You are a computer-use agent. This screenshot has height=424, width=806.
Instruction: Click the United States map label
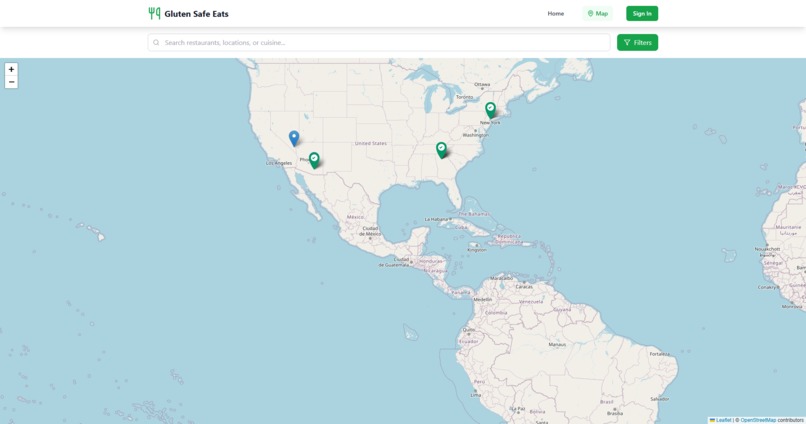coord(371,143)
